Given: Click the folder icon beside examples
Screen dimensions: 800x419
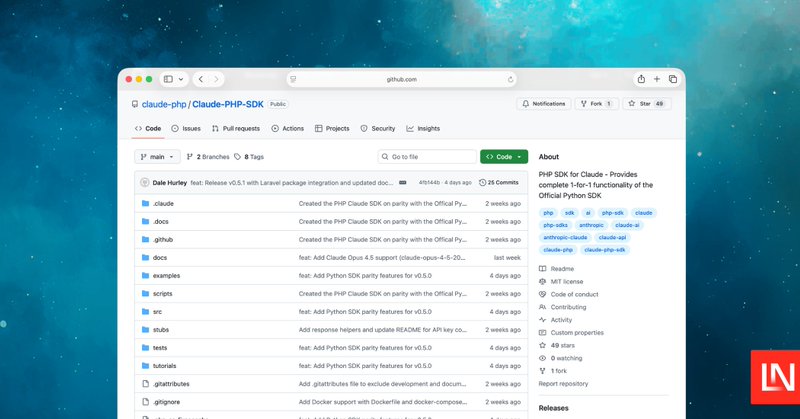Looking at the screenshot, I should click(x=145, y=276).
